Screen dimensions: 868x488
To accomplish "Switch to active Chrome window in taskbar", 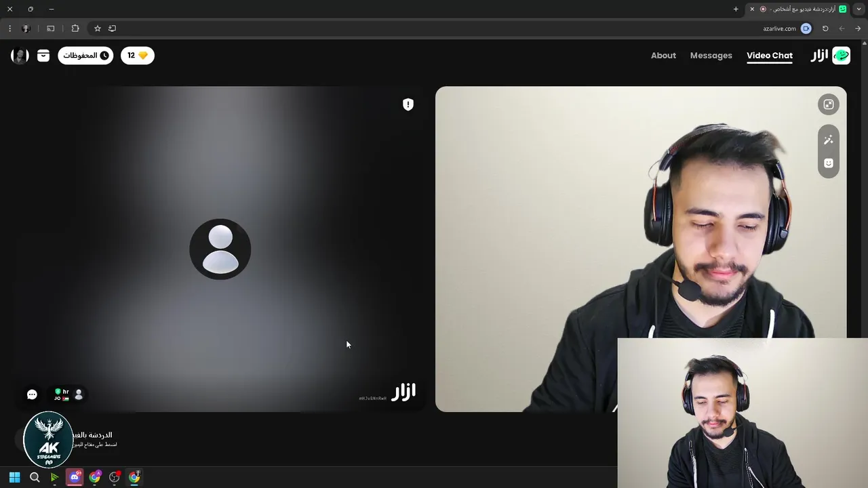I will click(x=134, y=477).
